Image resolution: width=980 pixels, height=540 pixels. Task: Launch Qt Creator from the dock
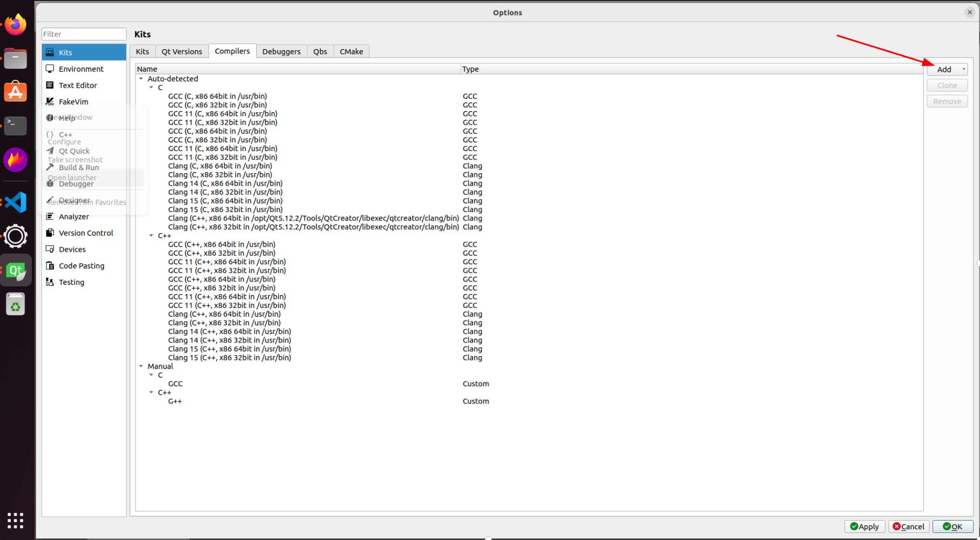16,270
